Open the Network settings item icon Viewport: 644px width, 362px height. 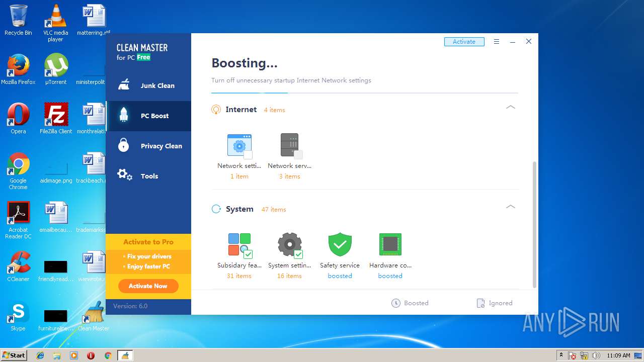click(239, 145)
